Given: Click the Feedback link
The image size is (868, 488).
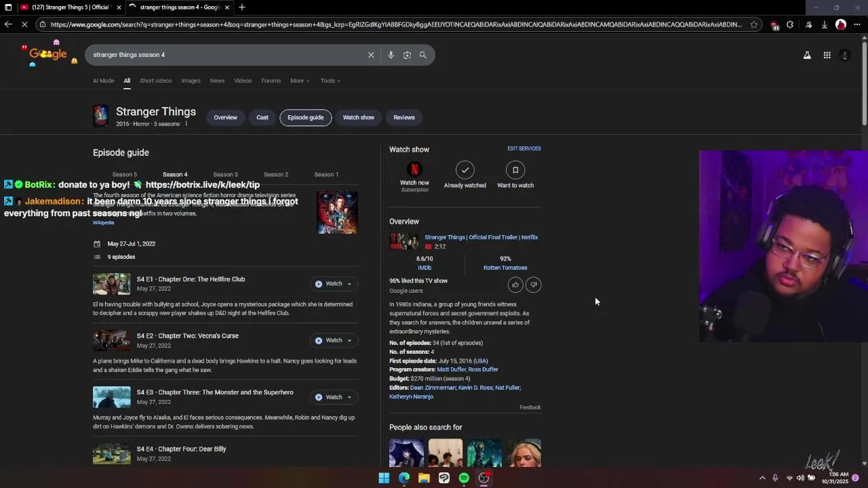Looking at the screenshot, I should coord(530,407).
